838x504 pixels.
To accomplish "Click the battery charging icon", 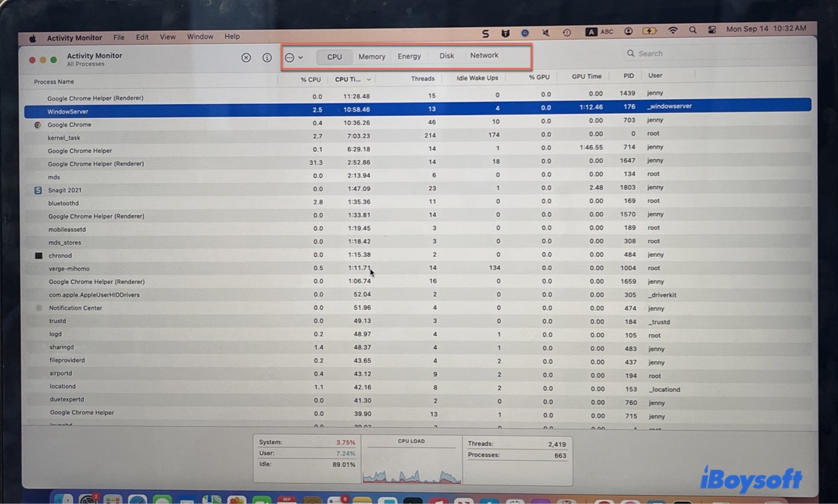I will 650,31.
